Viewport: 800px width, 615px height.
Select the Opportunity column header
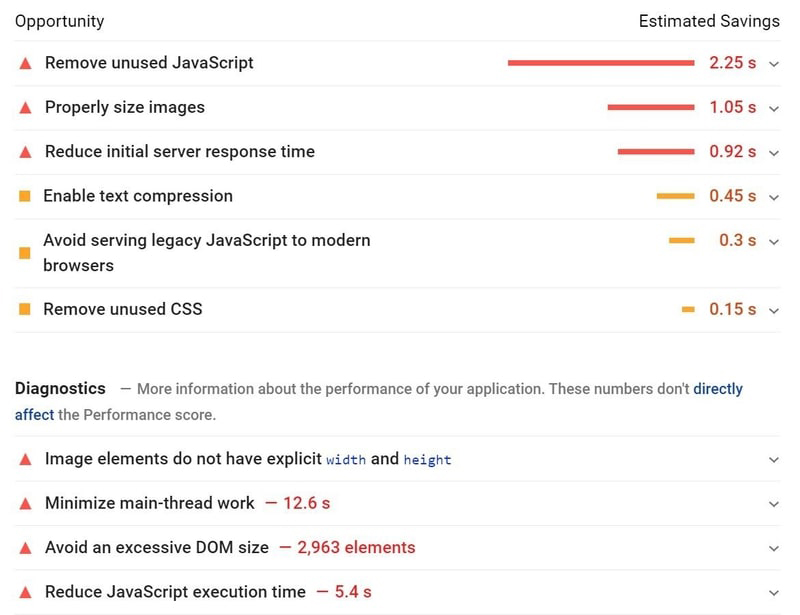(x=59, y=20)
